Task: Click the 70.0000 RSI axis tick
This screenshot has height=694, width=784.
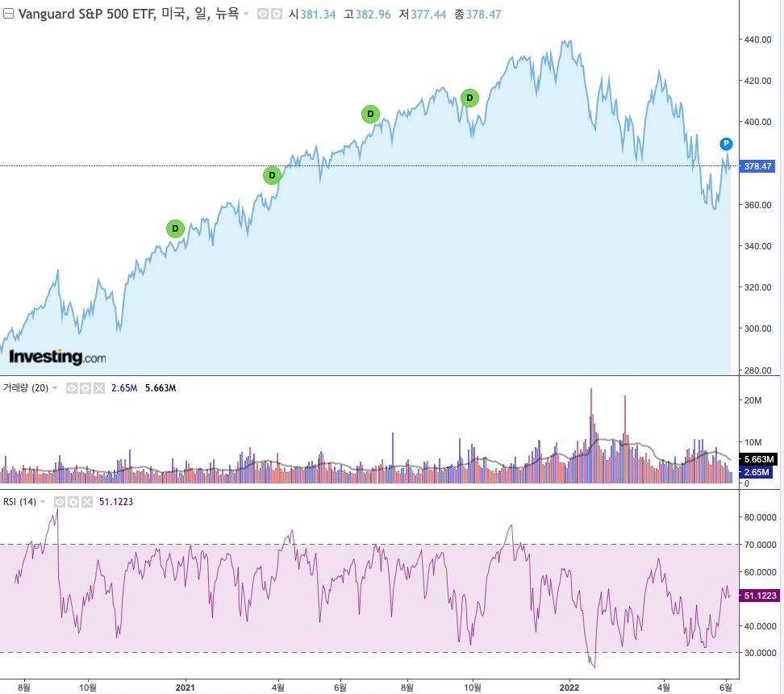Action: (760, 545)
